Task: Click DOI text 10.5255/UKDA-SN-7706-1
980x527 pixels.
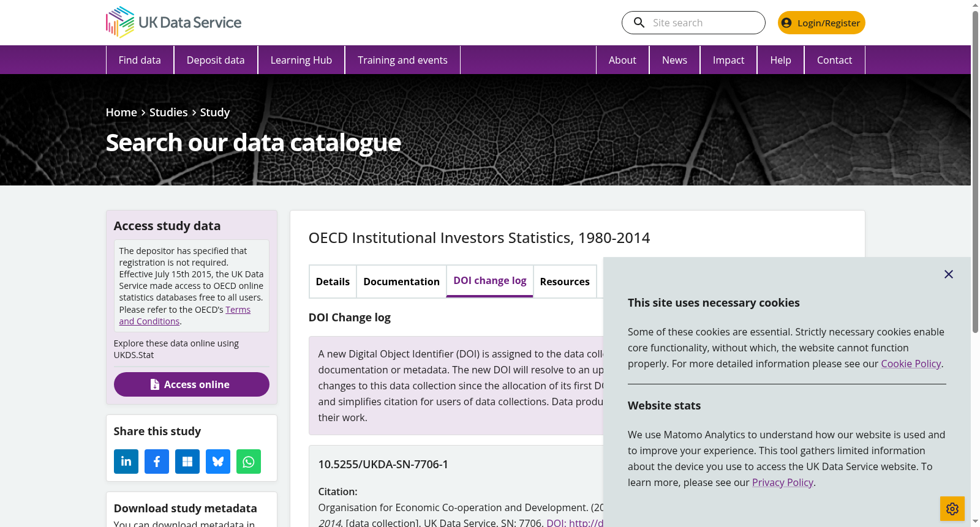Action: (383, 465)
